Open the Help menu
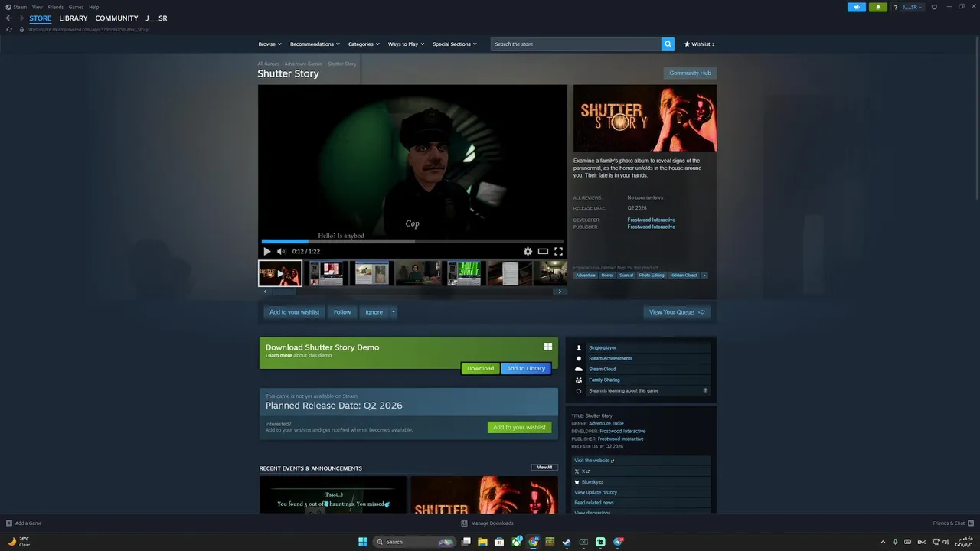This screenshot has height=551, width=980. (x=93, y=7)
